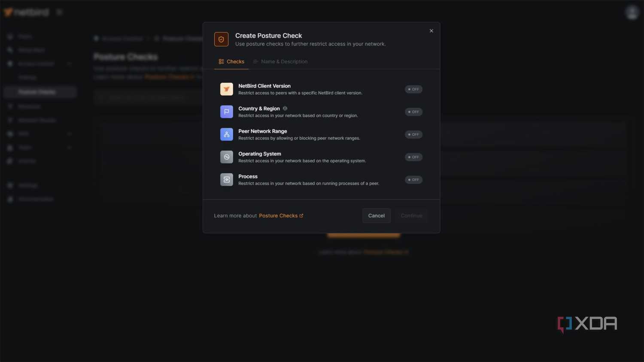644x362 pixels.
Task: Cancel the posture check creation
Action: tap(377, 216)
